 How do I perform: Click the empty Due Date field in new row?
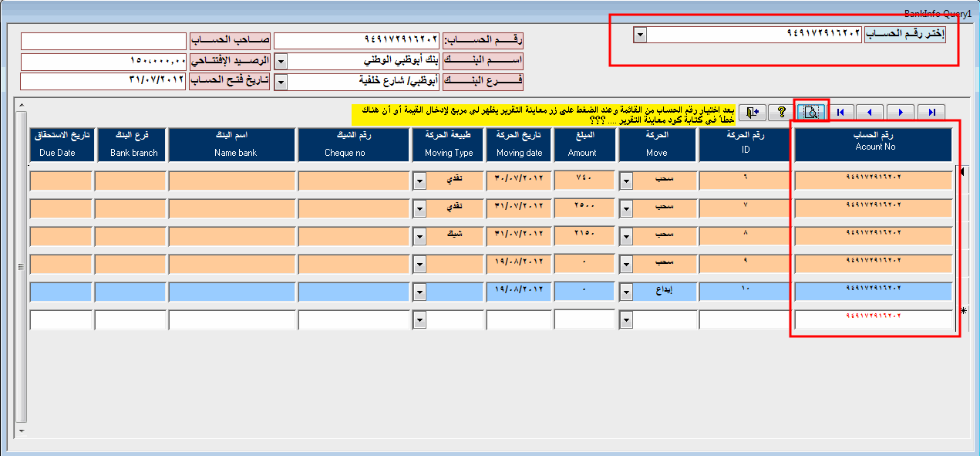(x=60, y=320)
